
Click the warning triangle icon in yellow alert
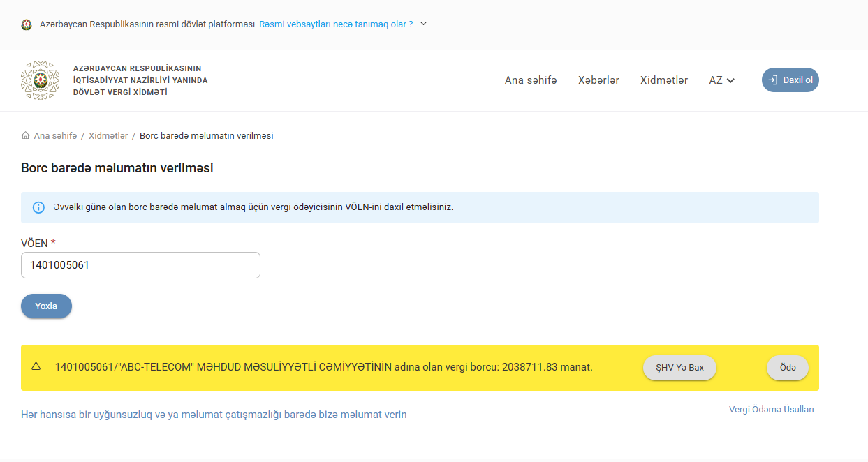[36, 366]
